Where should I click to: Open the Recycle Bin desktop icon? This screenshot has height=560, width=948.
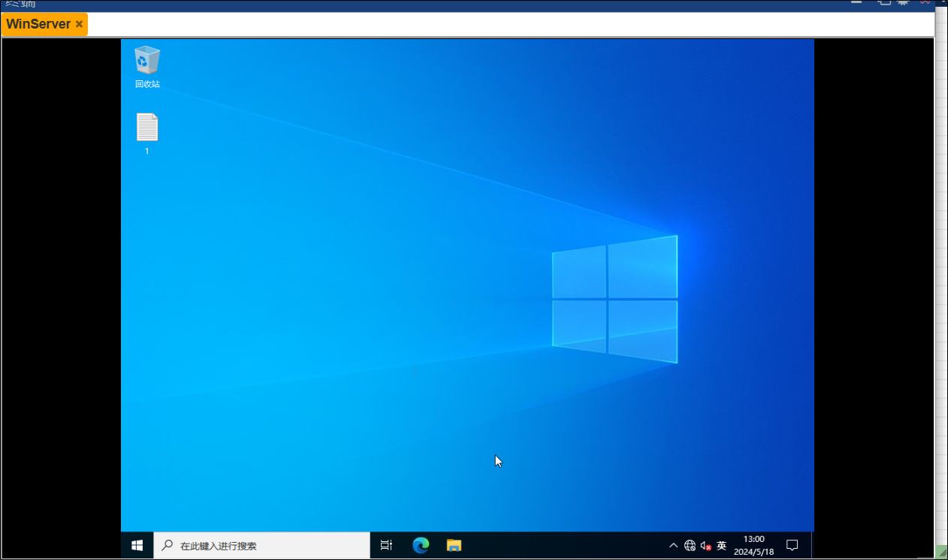(147, 67)
